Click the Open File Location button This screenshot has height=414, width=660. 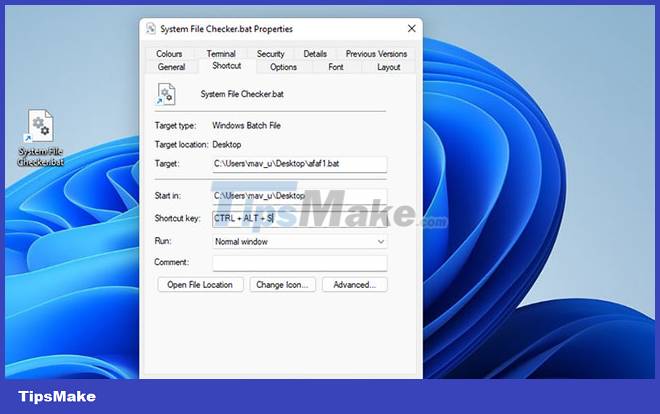click(x=200, y=285)
